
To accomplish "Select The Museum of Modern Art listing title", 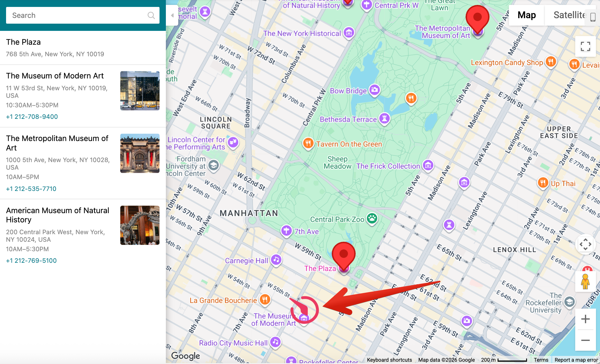I will [x=55, y=76].
